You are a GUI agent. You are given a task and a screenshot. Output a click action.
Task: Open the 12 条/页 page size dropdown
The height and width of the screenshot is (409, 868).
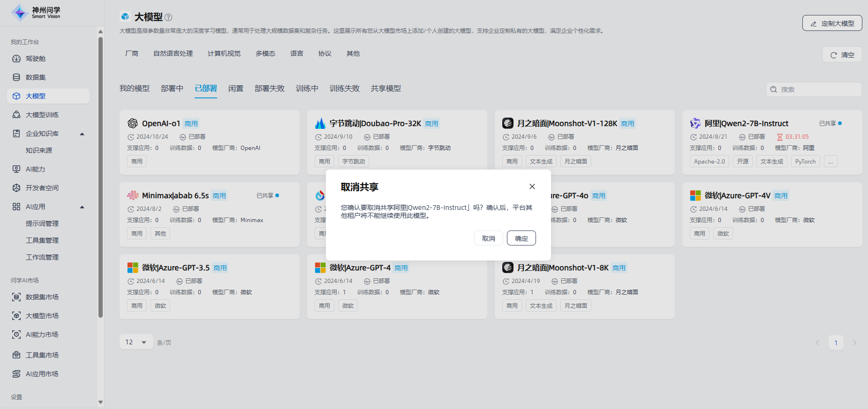(136, 342)
